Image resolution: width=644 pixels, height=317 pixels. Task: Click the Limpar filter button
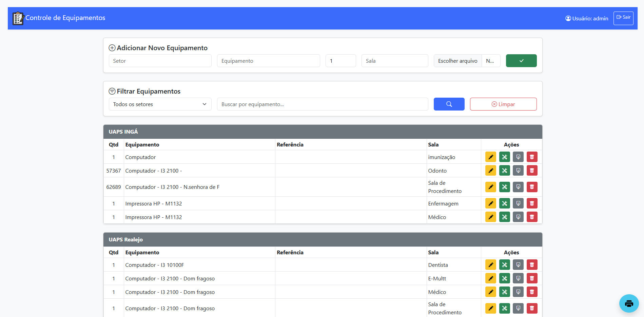[x=503, y=104]
